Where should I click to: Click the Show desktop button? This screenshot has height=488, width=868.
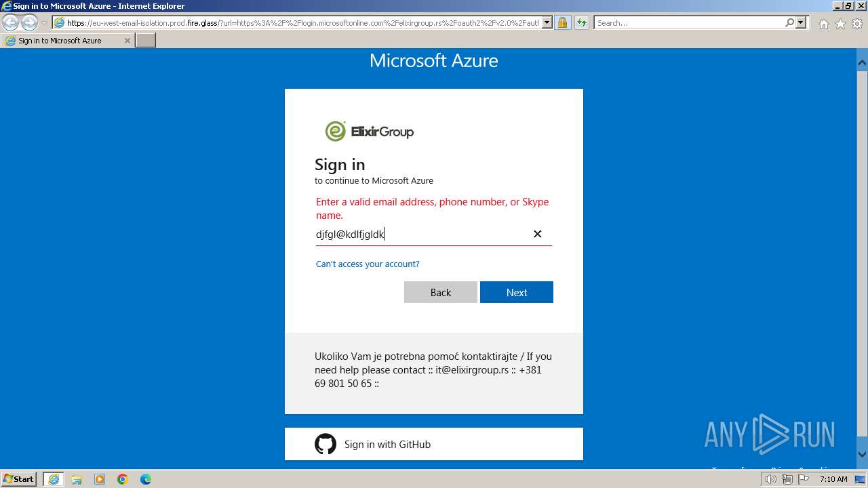861,479
